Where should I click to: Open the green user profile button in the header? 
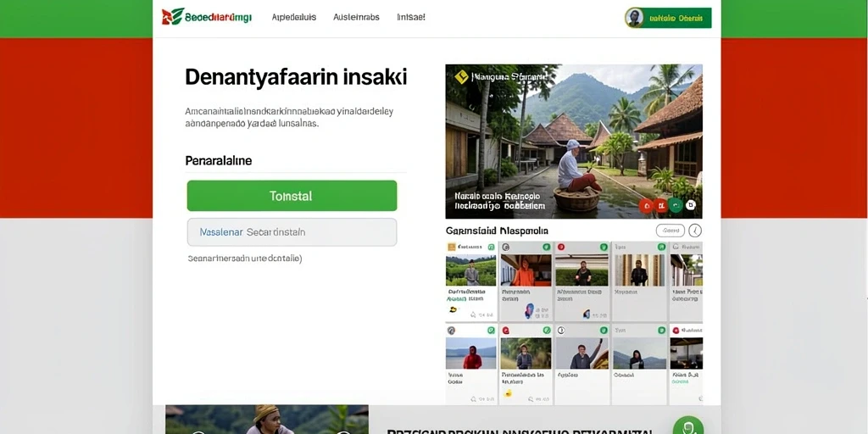pyautogui.click(x=668, y=18)
